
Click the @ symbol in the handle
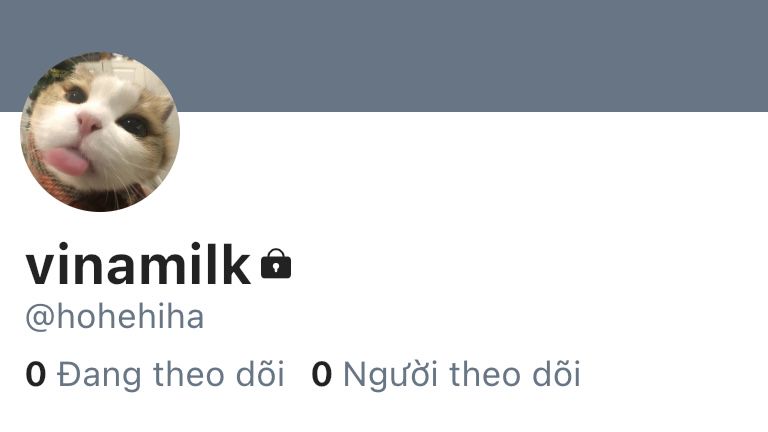point(40,318)
